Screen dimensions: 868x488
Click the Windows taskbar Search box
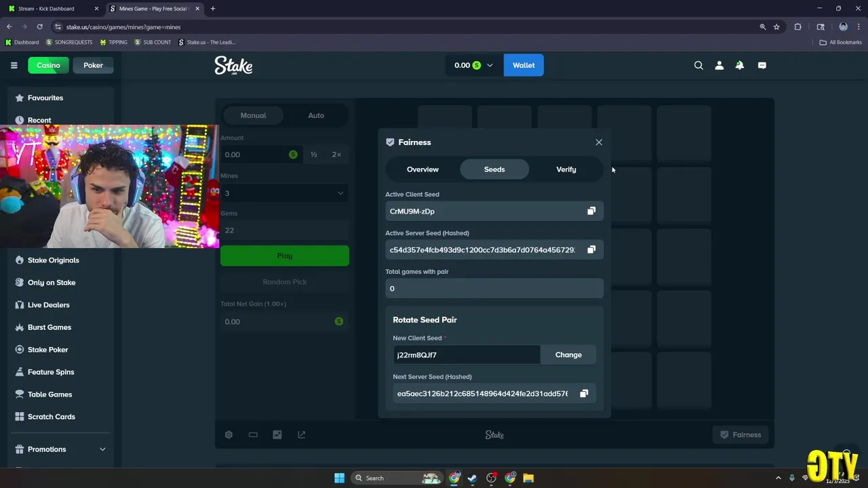pyautogui.click(x=397, y=479)
